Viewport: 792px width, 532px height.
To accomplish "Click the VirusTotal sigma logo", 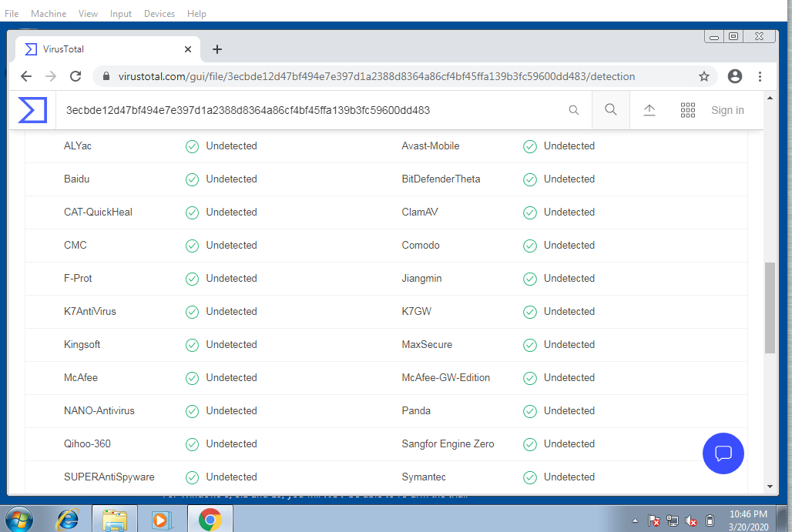I will (x=32, y=110).
